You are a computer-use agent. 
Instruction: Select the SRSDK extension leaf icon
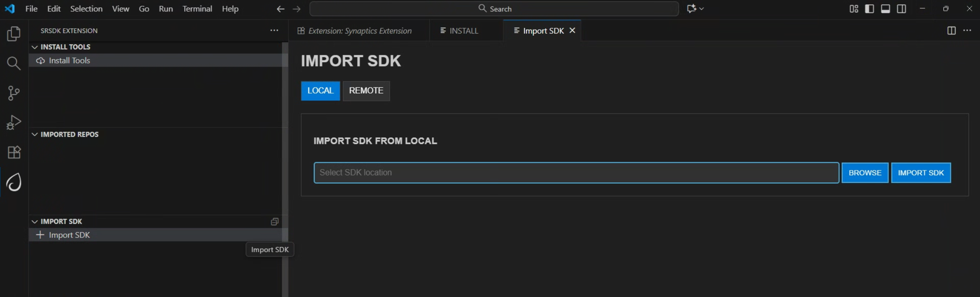[x=14, y=182]
